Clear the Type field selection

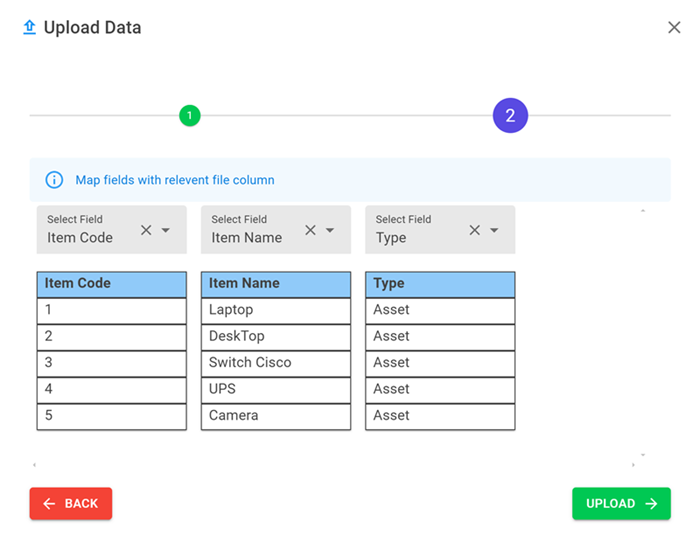click(475, 230)
